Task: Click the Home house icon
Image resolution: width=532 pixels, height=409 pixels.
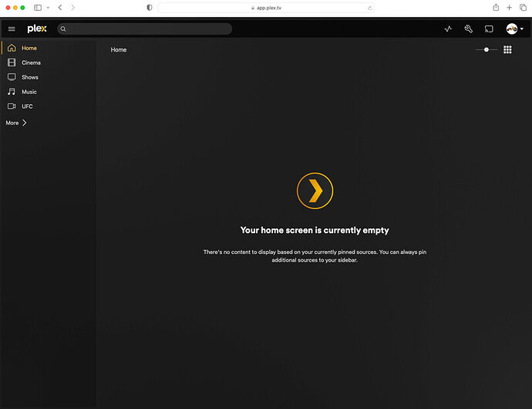Action: (12, 48)
